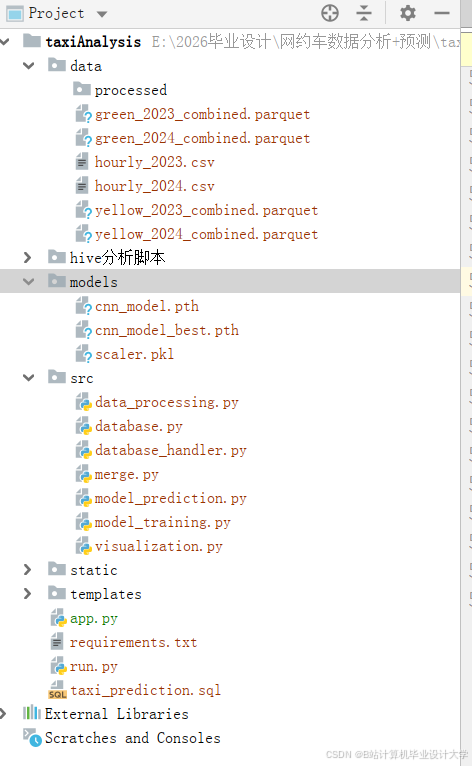Image resolution: width=472 pixels, height=766 pixels.
Task: Click green_2024_combined.parquet file icon
Action: (x=84, y=138)
